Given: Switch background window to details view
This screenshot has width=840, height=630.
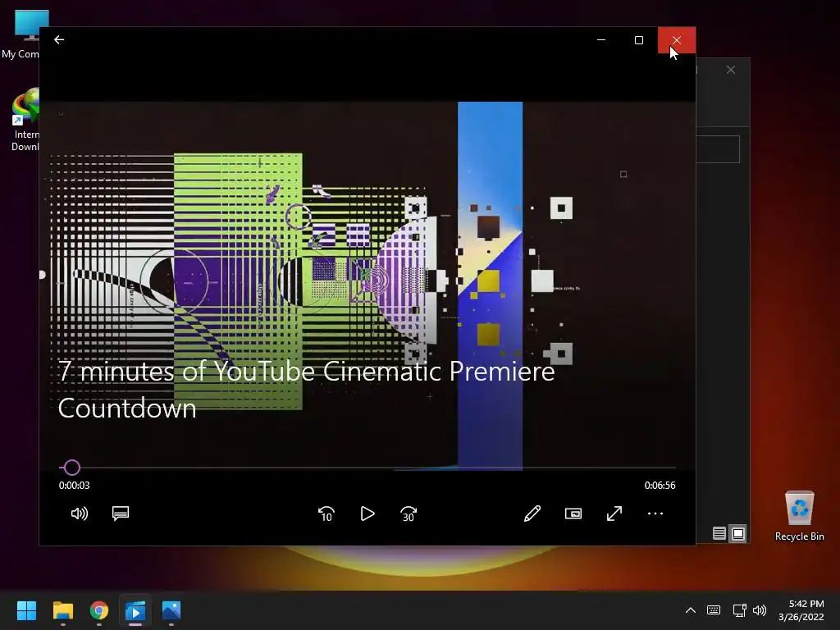Looking at the screenshot, I should 719,533.
